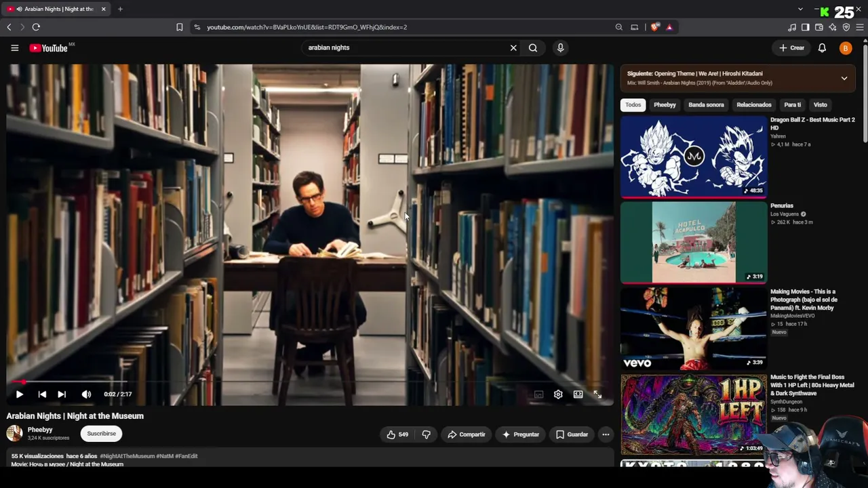Open the Leo AI sparkle icon
Image resolution: width=868 pixels, height=488 pixels.
(x=833, y=27)
